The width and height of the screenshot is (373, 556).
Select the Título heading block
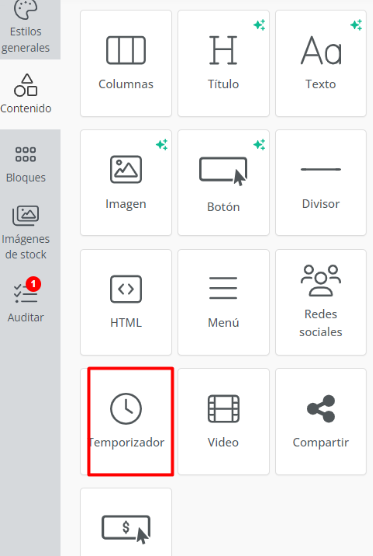pyautogui.click(x=223, y=63)
